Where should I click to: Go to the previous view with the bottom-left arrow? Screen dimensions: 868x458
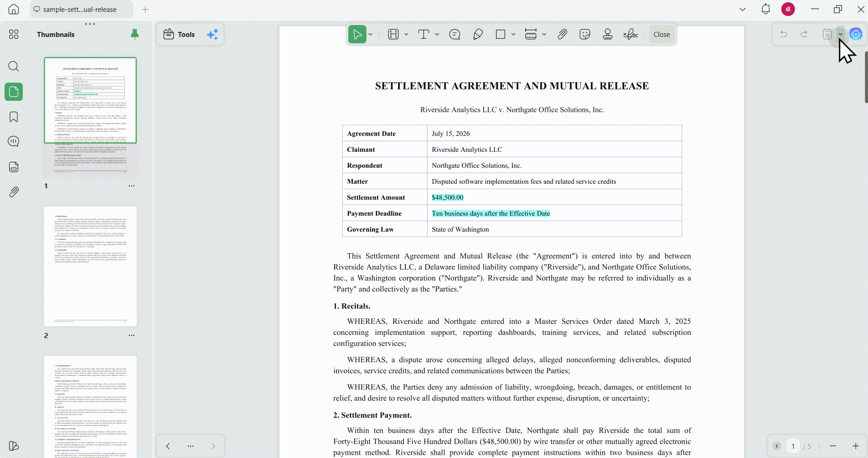tap(168, 446)
